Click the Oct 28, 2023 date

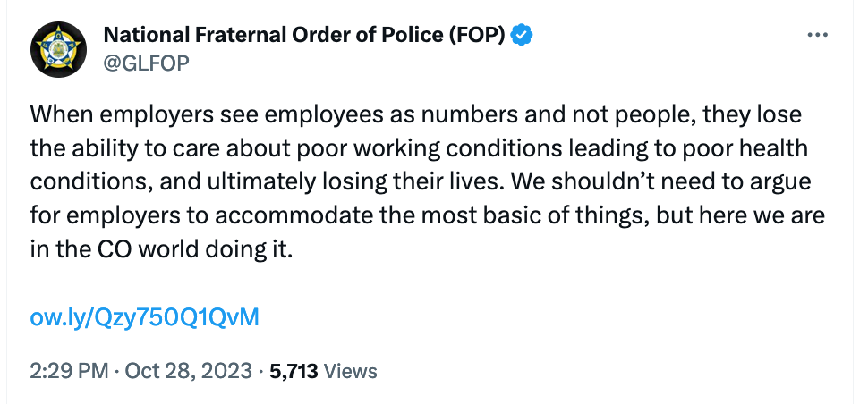point(190,371)
